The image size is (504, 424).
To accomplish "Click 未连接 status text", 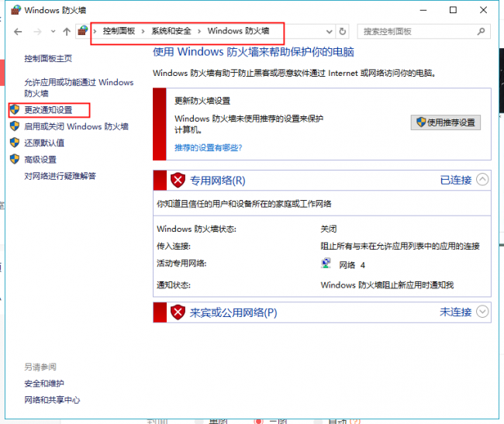I will (x=456, y=312).
